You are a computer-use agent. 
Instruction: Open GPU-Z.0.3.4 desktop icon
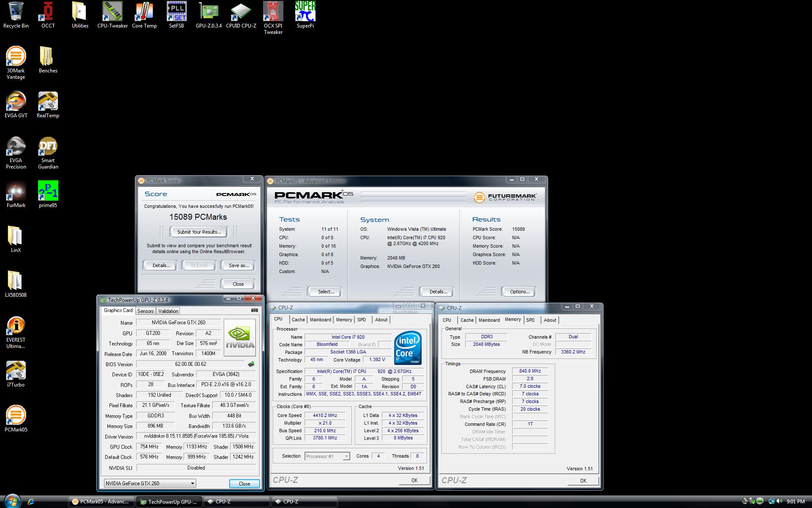(x=208, y=15)
